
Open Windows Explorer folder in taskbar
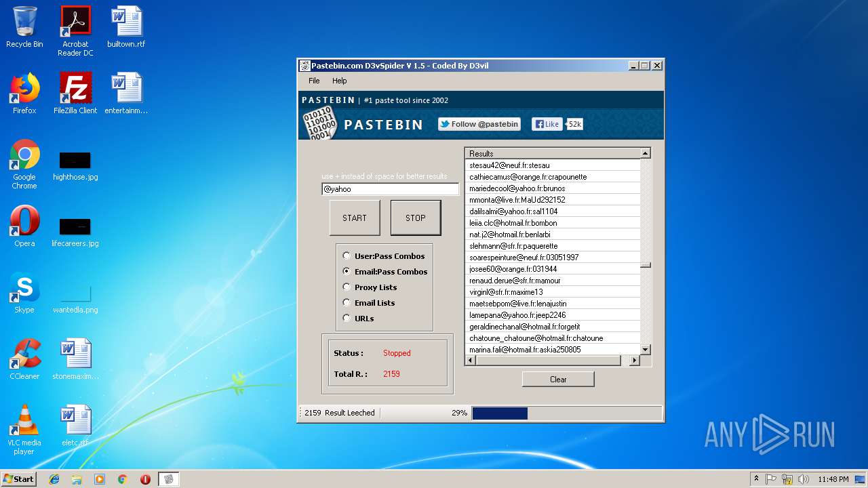point(77,479)
